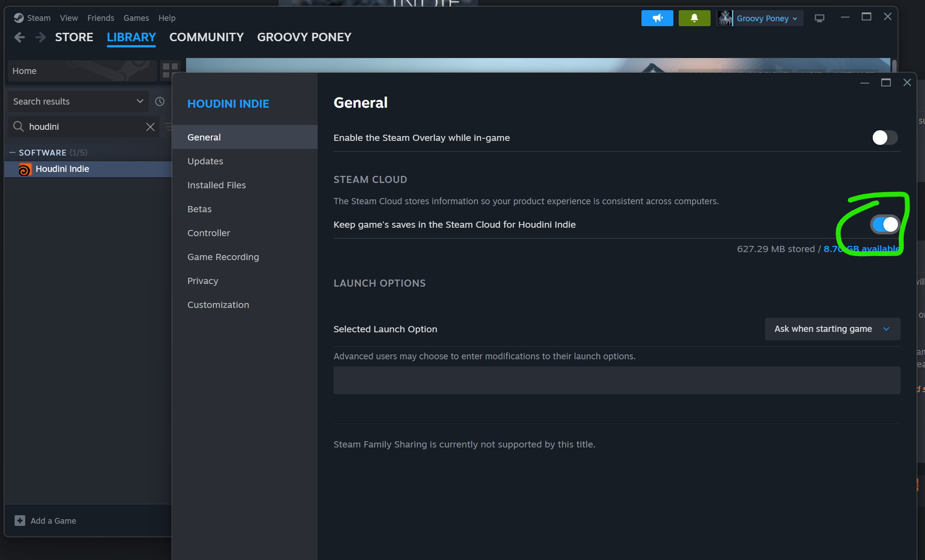Click the Add a Game plus icon

pyautogui.click(x=20, y=521)
